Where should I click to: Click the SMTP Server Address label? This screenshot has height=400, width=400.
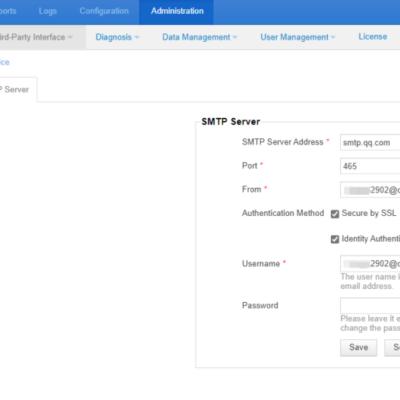coord(283,142)
